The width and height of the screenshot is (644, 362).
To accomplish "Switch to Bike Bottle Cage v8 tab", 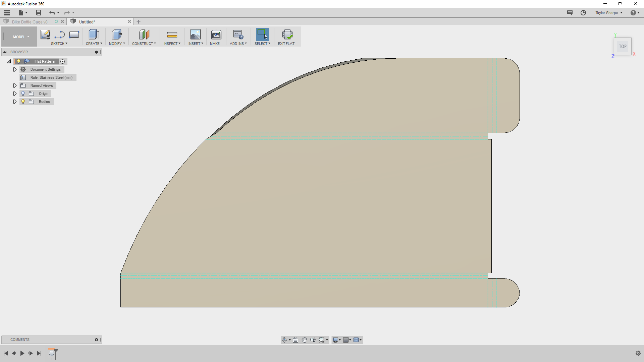I will [30, 22].
